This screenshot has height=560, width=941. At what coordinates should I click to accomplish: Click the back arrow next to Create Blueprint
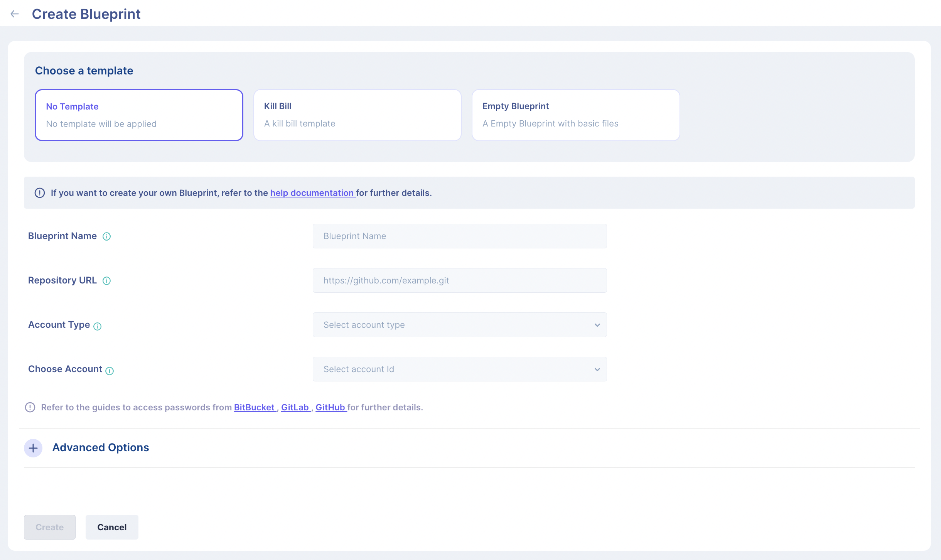[x=15, y=14]
